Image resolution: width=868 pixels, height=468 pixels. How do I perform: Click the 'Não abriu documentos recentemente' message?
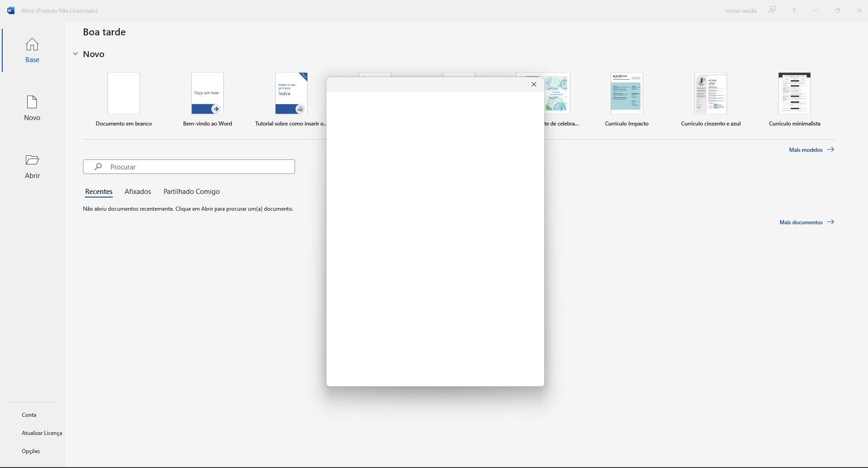pos(188,209)
